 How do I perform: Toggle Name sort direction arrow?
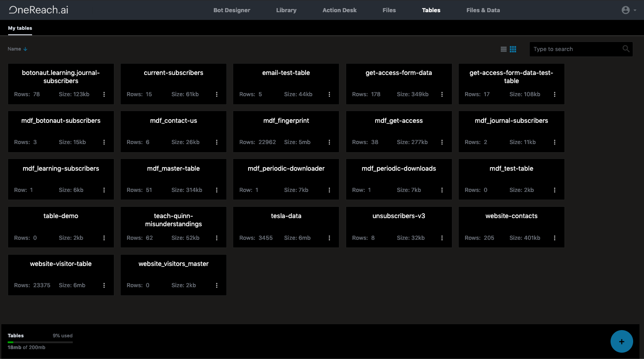(25, 49)
